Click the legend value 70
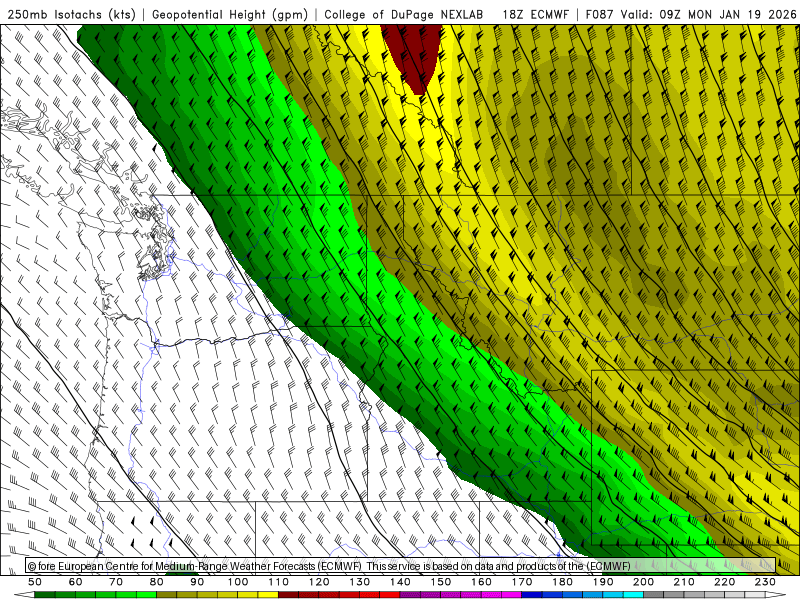The width and height of the screenshot is (800, 600). pos(116,582)
